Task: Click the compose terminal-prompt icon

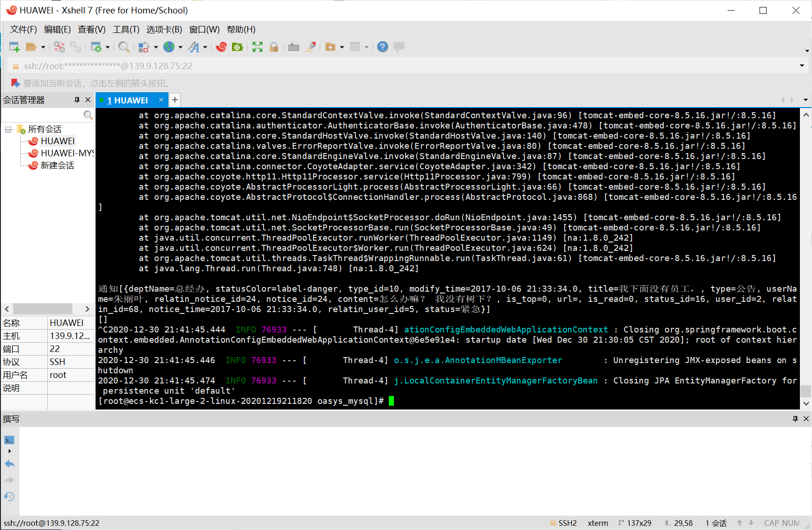Action: pos(9,440)
